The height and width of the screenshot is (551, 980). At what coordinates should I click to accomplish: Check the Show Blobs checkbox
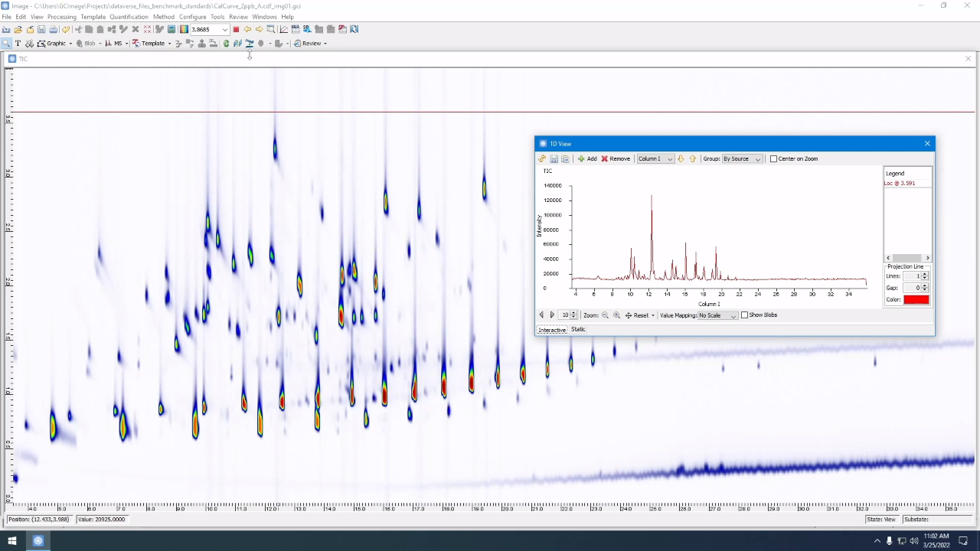(744, 315)
